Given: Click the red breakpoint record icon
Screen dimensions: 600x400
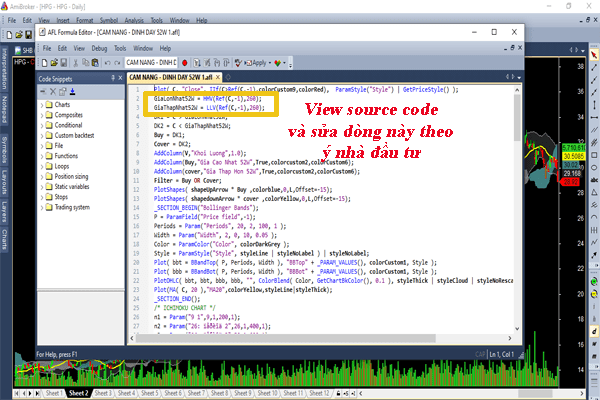Looking at the screenshot, I should tap(185, 63).
